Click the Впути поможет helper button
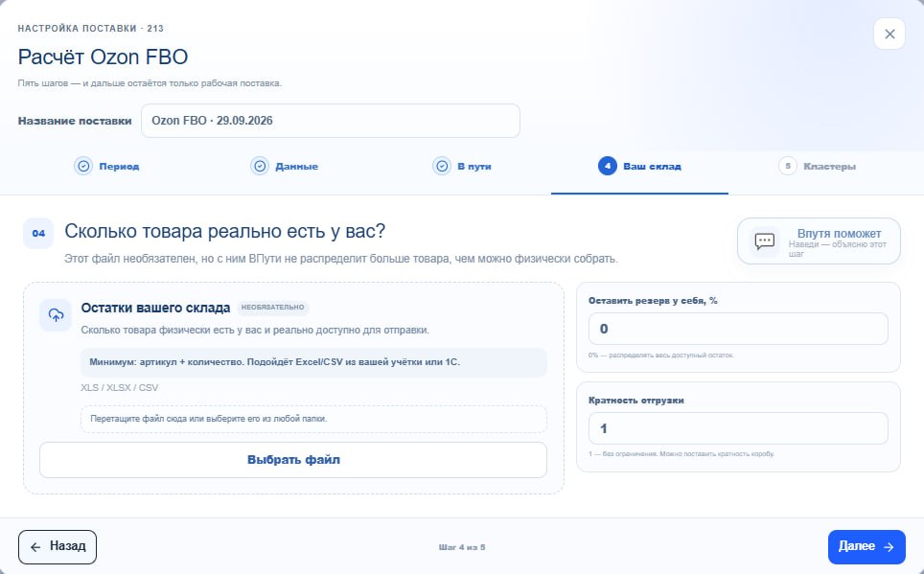The image size is (924, 574). click(x=819, y=241)
